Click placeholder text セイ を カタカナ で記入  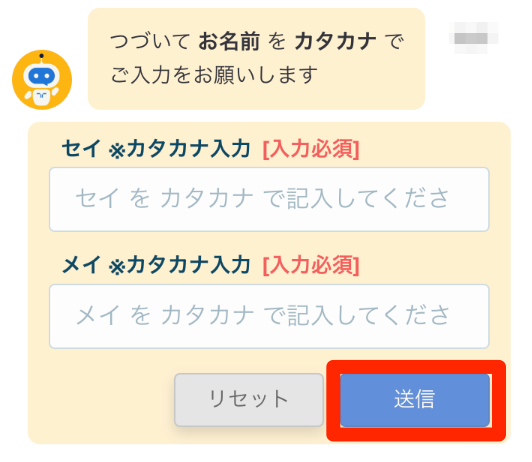point(262,199)
